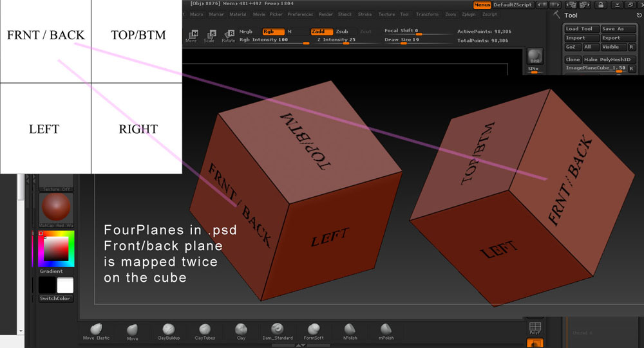Click the Tool palette hammer icon
The width and height of the screenshot is (644, 348).
[x=556, y=15]
